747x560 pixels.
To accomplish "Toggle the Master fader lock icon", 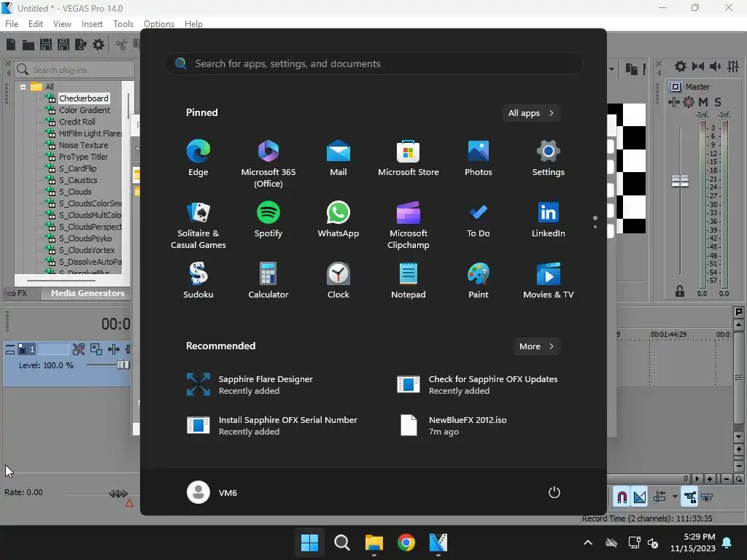I will [x=680, y=291].
